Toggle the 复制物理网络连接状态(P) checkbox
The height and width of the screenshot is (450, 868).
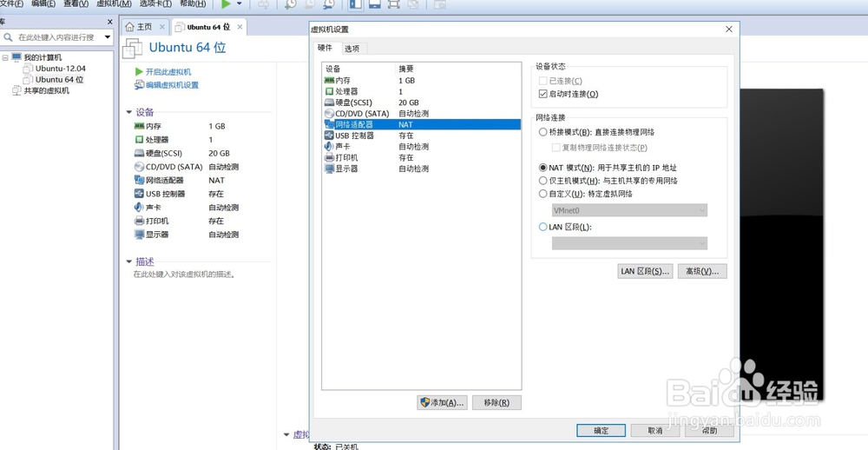coord(556,148)
